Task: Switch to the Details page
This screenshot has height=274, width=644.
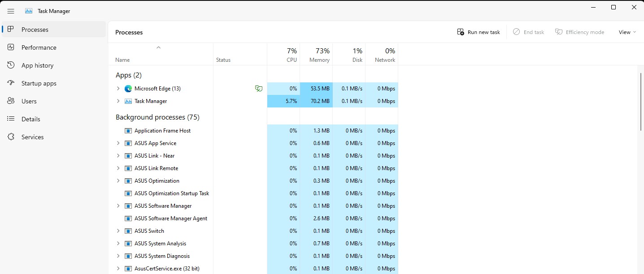Action: coord(54,119)
